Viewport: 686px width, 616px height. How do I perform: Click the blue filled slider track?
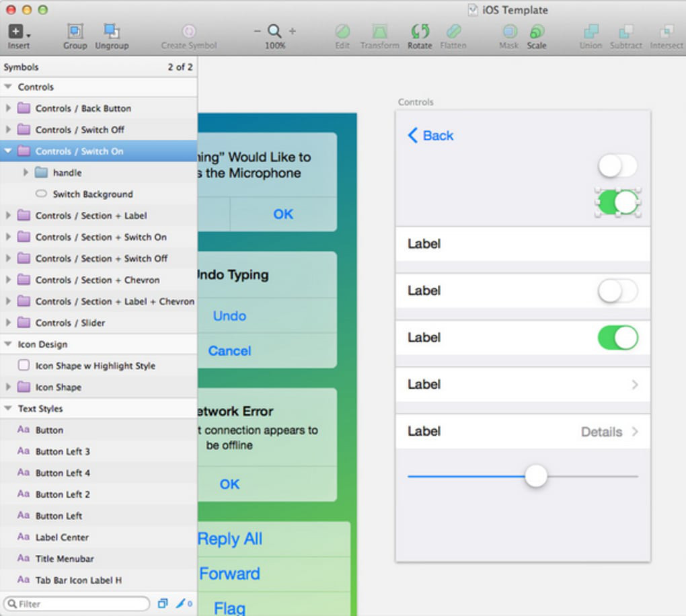[x=466, y=476]
